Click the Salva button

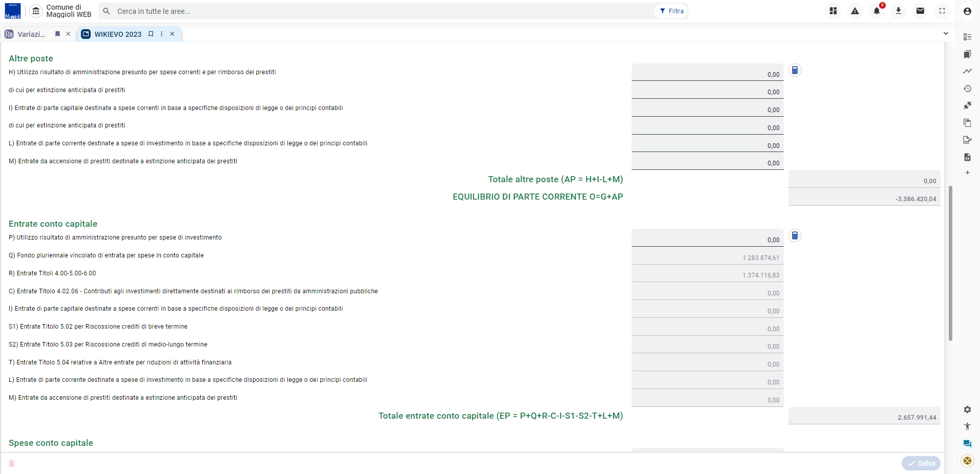[x=921, y=463]
